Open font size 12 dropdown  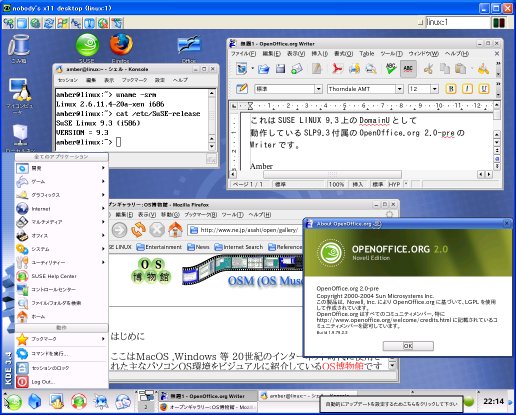(434, 89)
